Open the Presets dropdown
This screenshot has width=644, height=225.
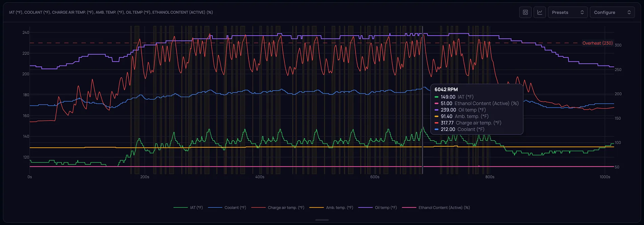click(568, 12)
